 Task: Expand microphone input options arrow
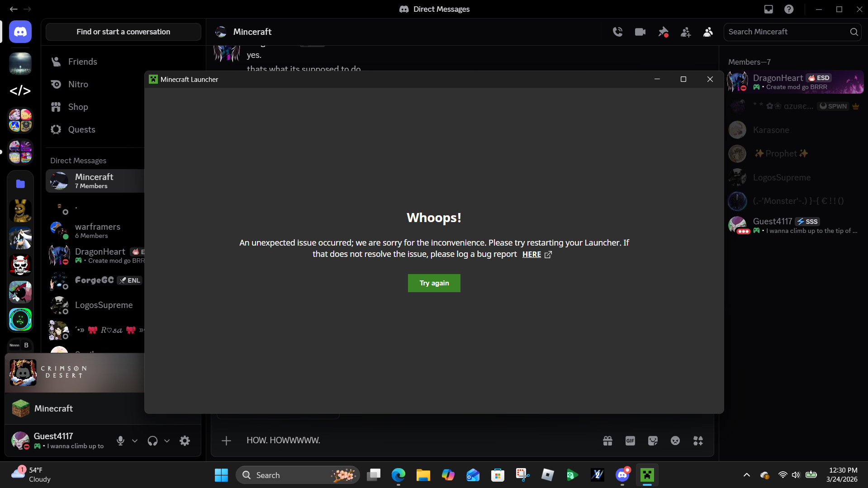(x=135, y=441)
